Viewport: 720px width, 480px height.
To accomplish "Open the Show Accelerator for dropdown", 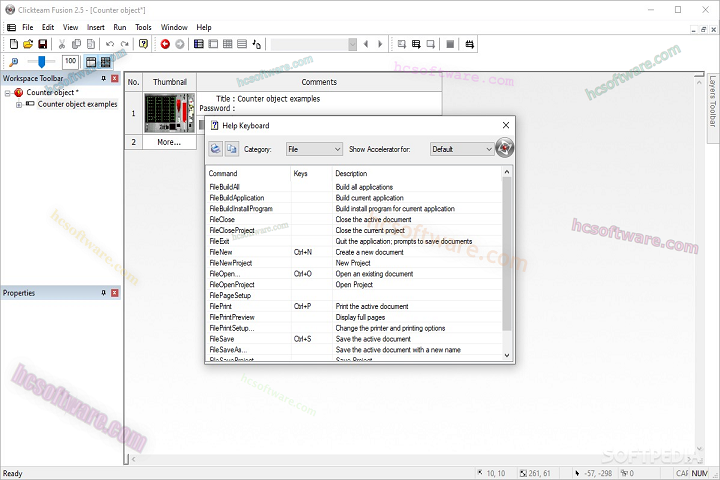I will [x=461, y=149].
